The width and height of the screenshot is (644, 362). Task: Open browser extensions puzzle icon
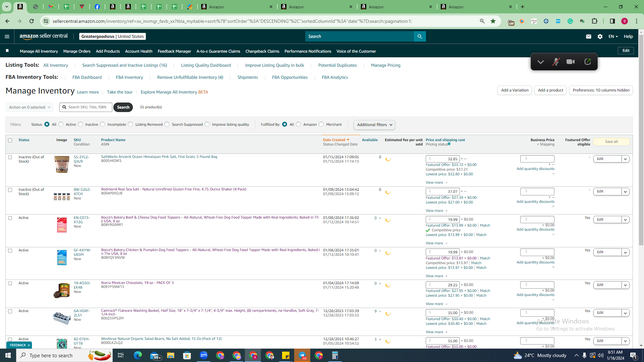[x=595, y=21]
